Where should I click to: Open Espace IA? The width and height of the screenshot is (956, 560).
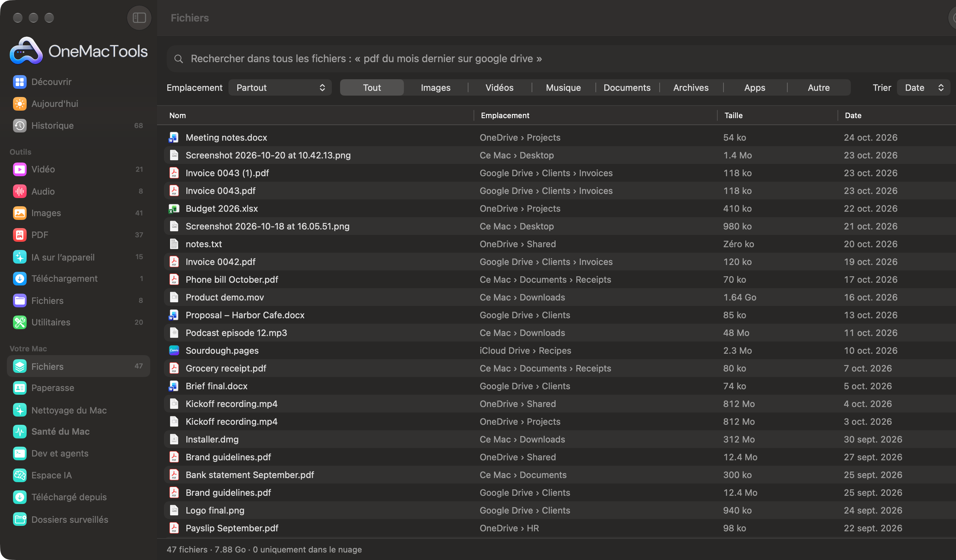(x=78, y=475)
